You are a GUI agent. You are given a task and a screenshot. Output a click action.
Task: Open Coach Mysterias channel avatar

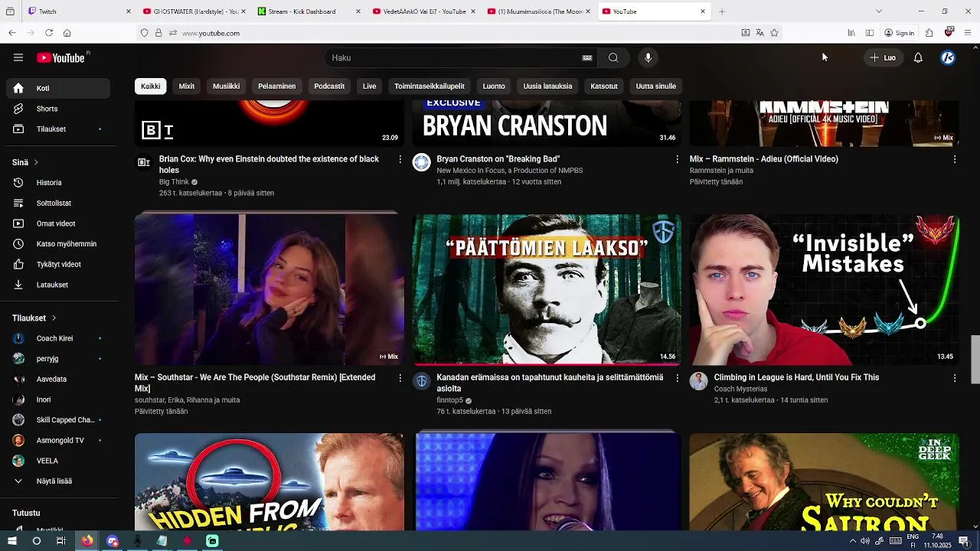(x=698, y=380)
